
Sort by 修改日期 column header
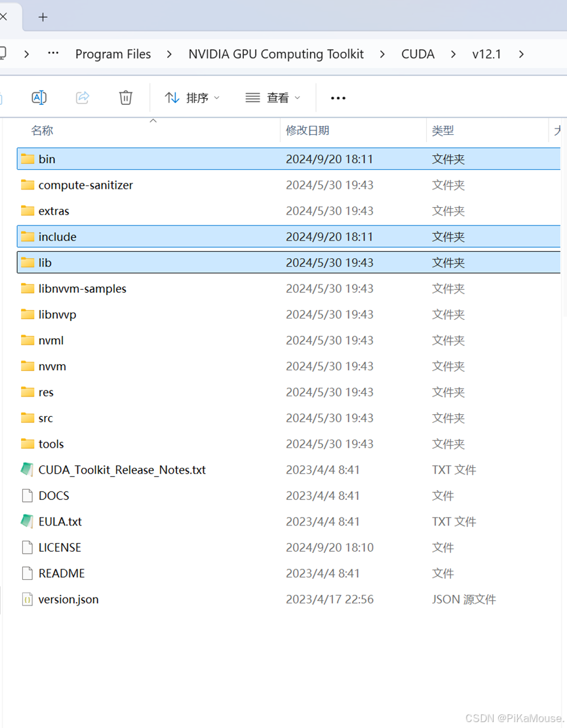(307, 130)
